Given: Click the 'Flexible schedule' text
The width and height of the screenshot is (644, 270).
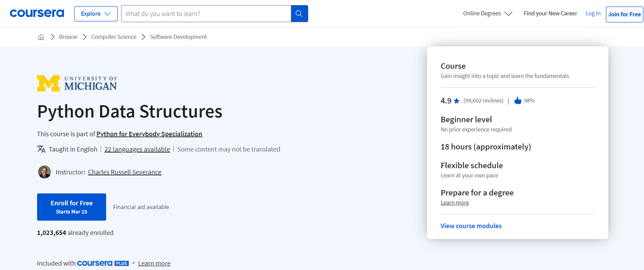Looking at the screenshot, I should pyautogui.click(x=472, y=165).
